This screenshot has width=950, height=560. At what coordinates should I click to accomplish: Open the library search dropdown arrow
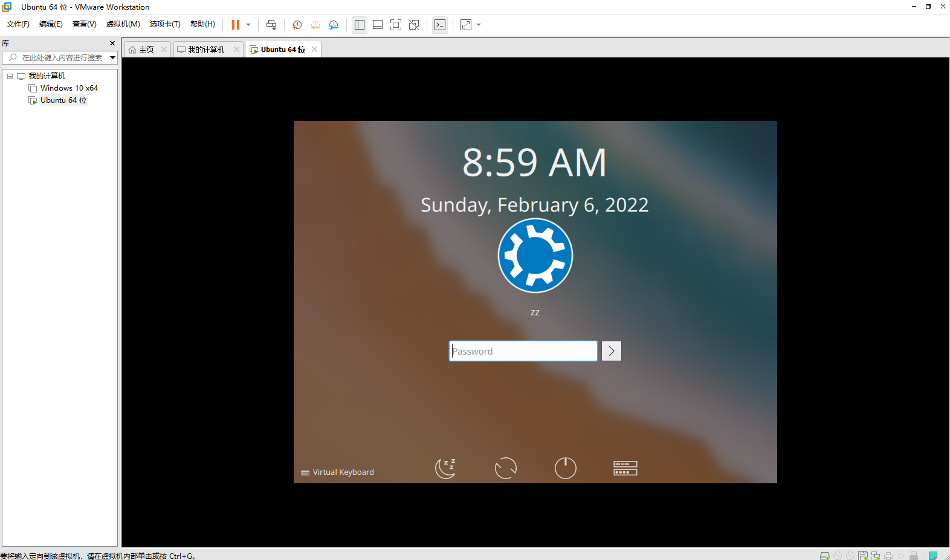click(112, 58)
